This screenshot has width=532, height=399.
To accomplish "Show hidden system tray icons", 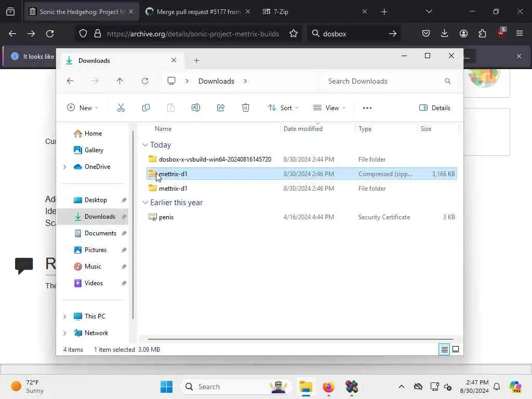I will (x=402, y=387).
